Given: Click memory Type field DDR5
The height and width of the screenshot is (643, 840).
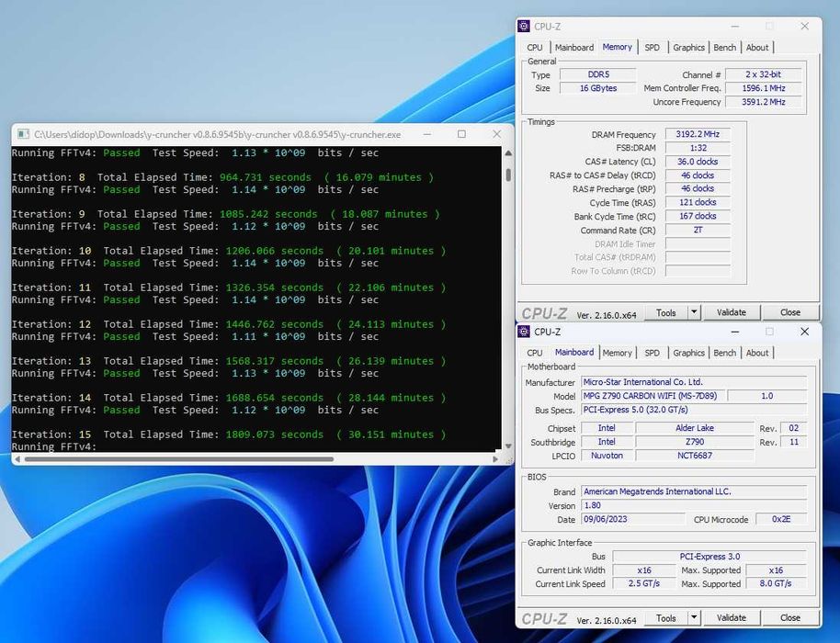Looking at the screenshot, I should coord(598,74).
